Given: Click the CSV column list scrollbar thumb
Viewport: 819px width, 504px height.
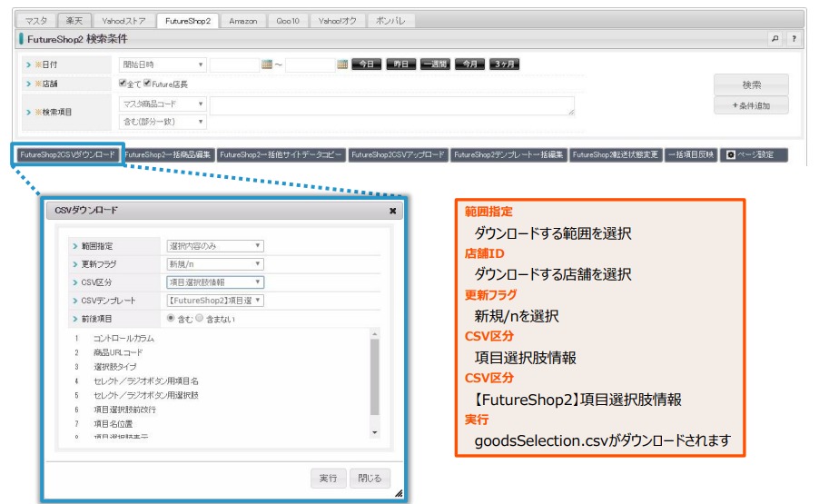Looking at the screenshot, I should point(374,377).
